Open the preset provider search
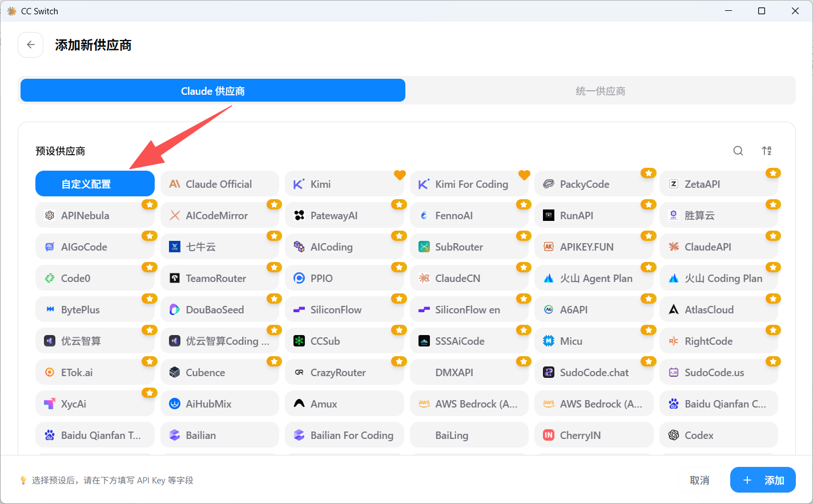Image resolution: width=813 pixels, height=504 pixels. (738, 151)
